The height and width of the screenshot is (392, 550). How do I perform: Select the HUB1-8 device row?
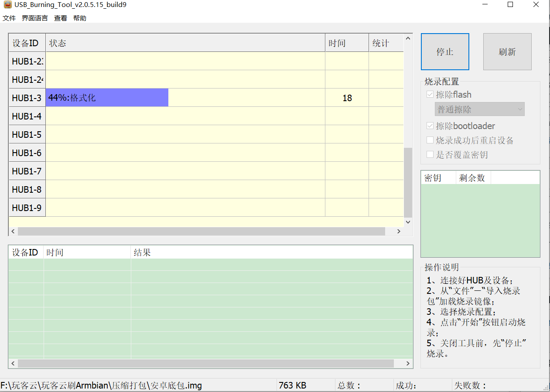pyautogui.click(x=206, y=189)
